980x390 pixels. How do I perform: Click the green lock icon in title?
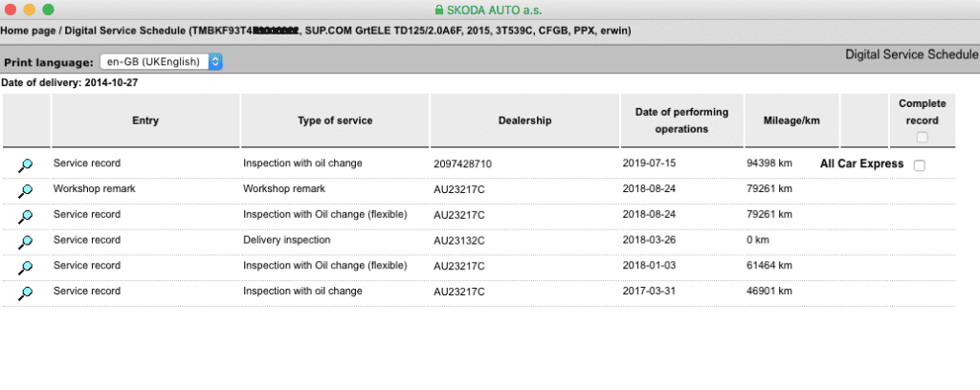coord(438,10)
